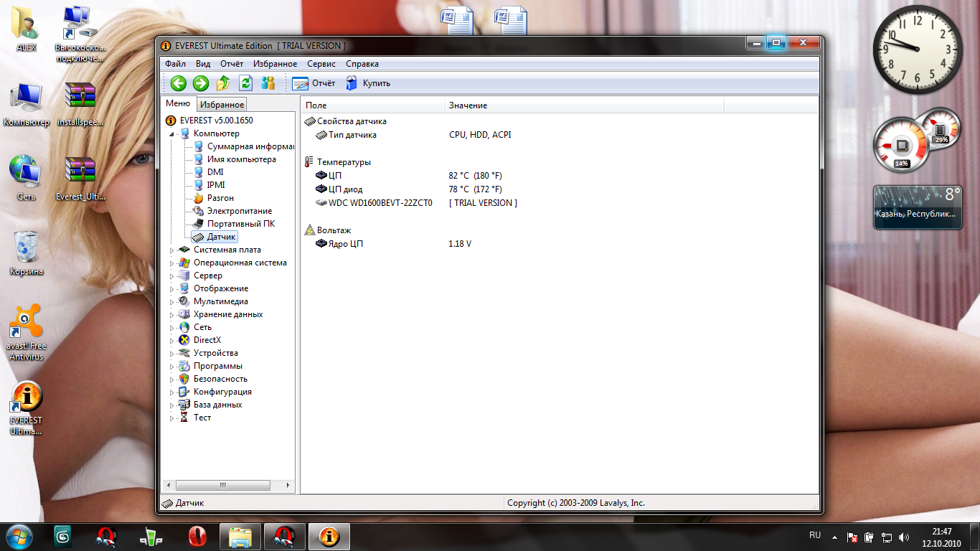Expand the Хранение данных branch
This screenshot has height=551, width=980.
click(171, 315)
